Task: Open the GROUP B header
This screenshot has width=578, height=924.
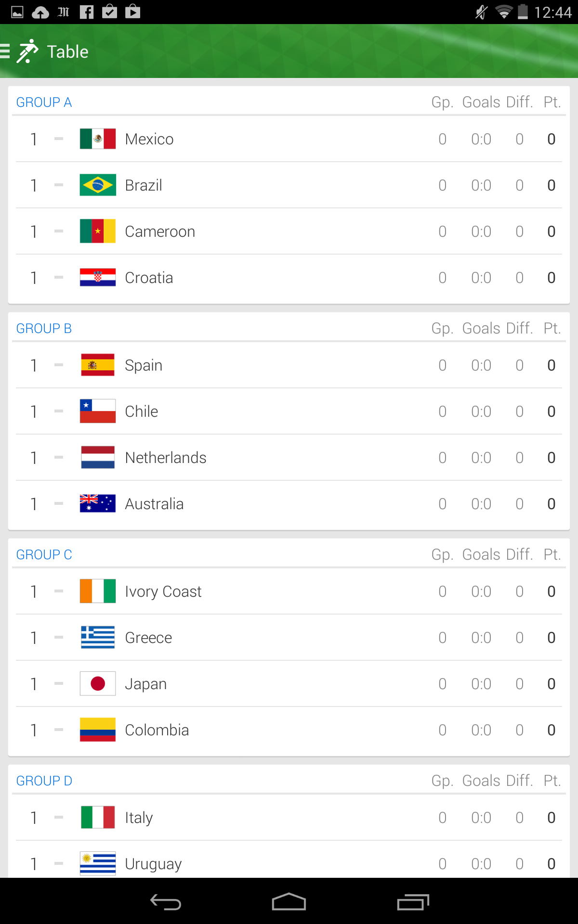Action: pyautogui.click(x=44, y=329)
